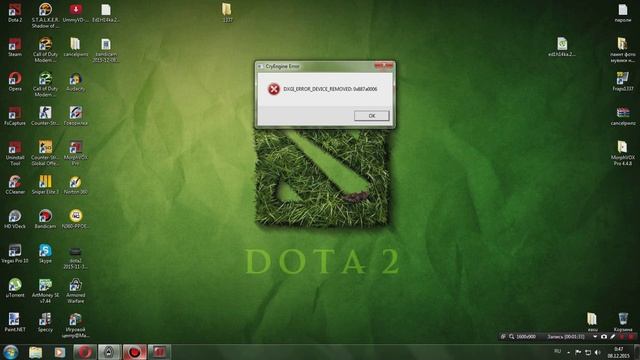Launch Counter-Strike Global Offensive shortcut
Image resolution: width=640 pixels, height=360 pixels.
pyautogui.click(x=45, y=153)
